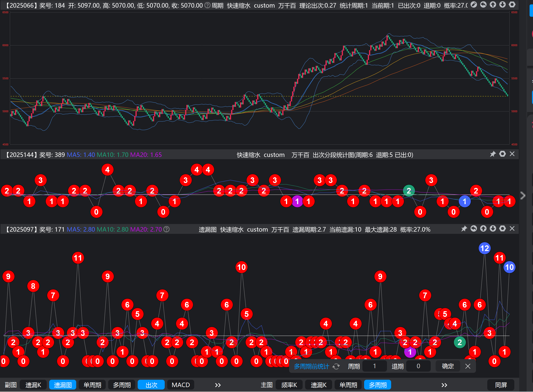Toggle the 出次 sub-chart button

(151, 385)
